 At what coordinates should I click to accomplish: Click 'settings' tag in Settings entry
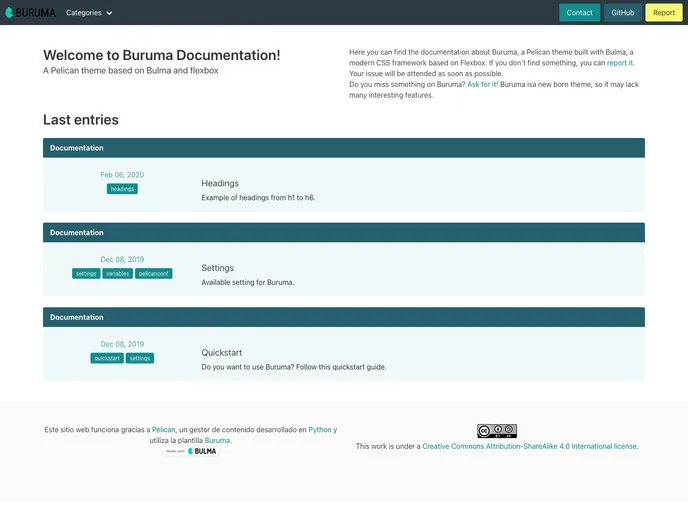[x=86, y=273]
